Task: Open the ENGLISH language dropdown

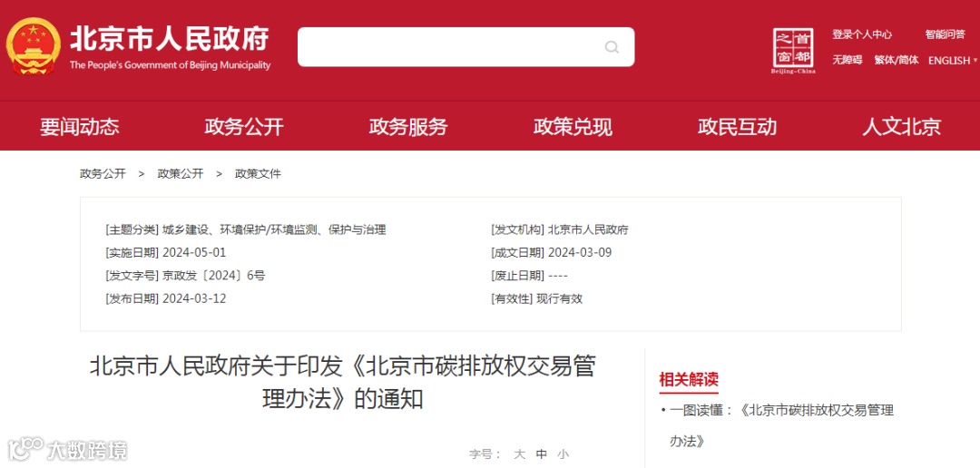Action: click(x=953, y=61)
